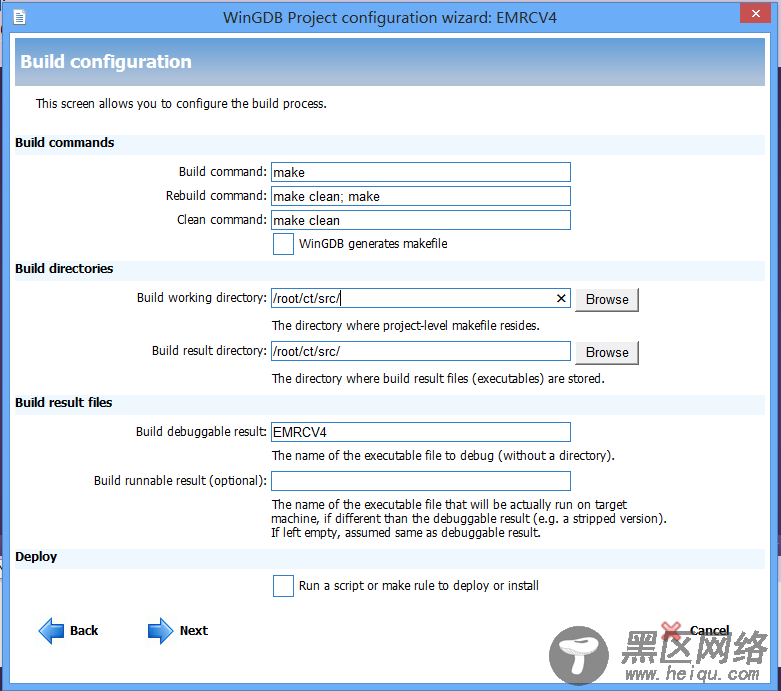781x691 pixels.
Task: Click hint 'The name of the executable file to debug'
Action: [443, 455]
